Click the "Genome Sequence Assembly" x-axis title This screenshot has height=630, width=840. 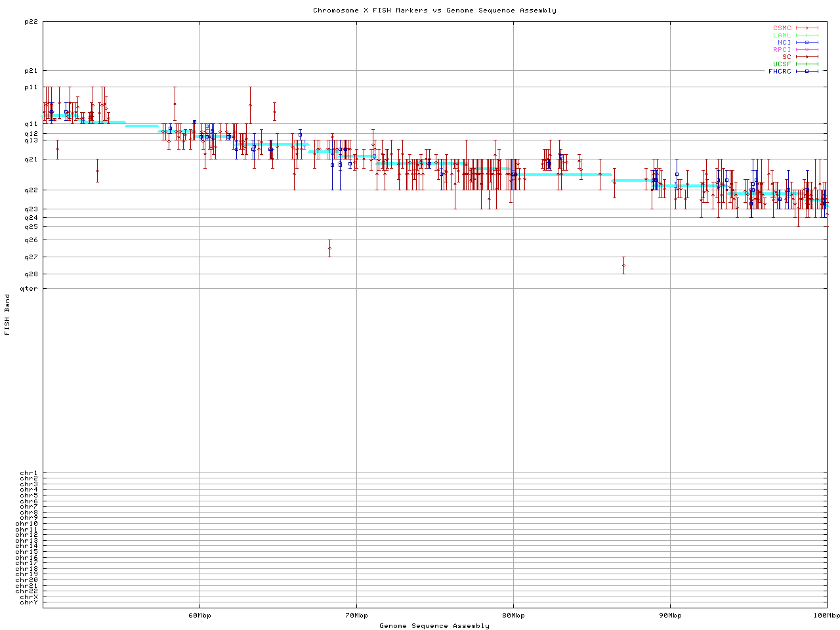pos(434,626)
